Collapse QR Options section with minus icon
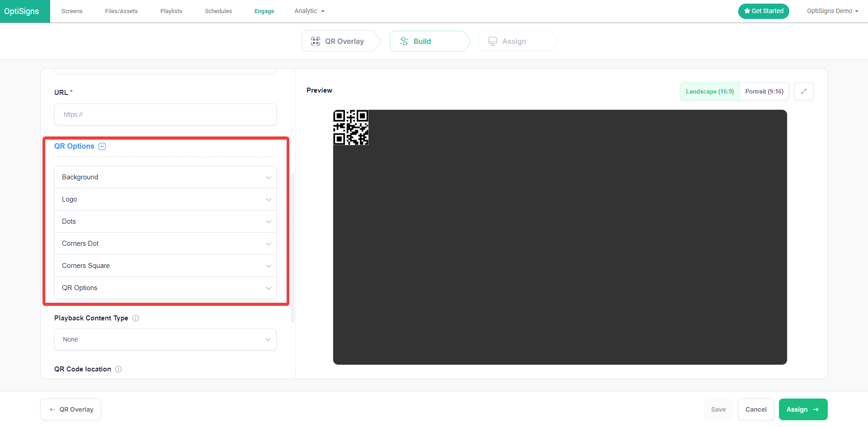Image resolution: width=868 pixels, height=427 pixels. pyautogui.click(x=102, y=146)
